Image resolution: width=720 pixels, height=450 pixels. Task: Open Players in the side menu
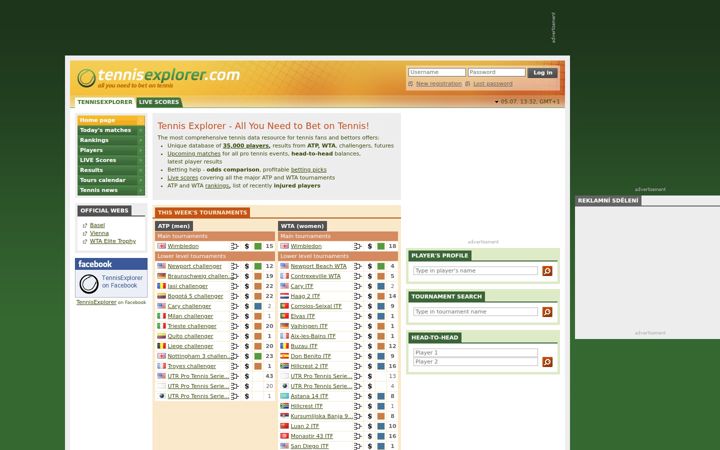tap(111, 151)
